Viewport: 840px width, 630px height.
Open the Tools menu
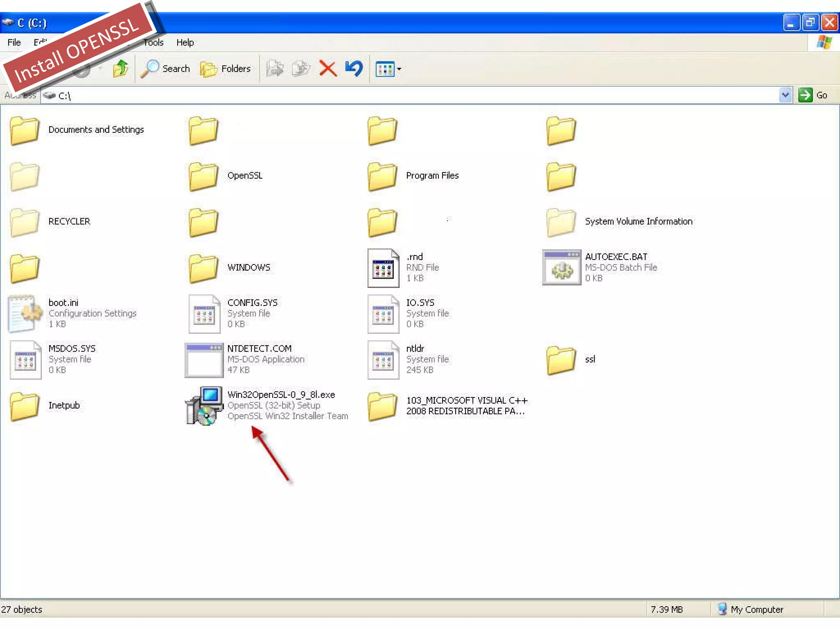click(x=154, y=42)
